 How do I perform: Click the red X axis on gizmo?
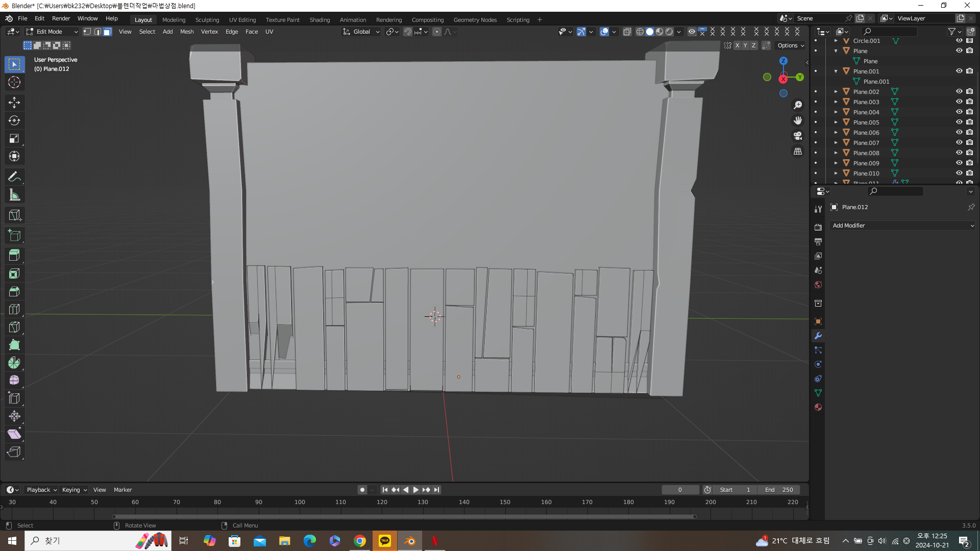click(783, 79)
